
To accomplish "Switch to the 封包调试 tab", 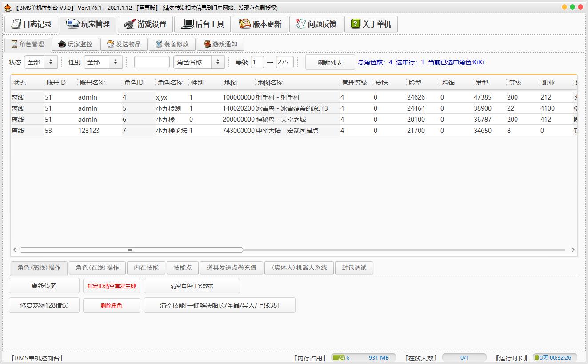I will (x=354, y=268).
